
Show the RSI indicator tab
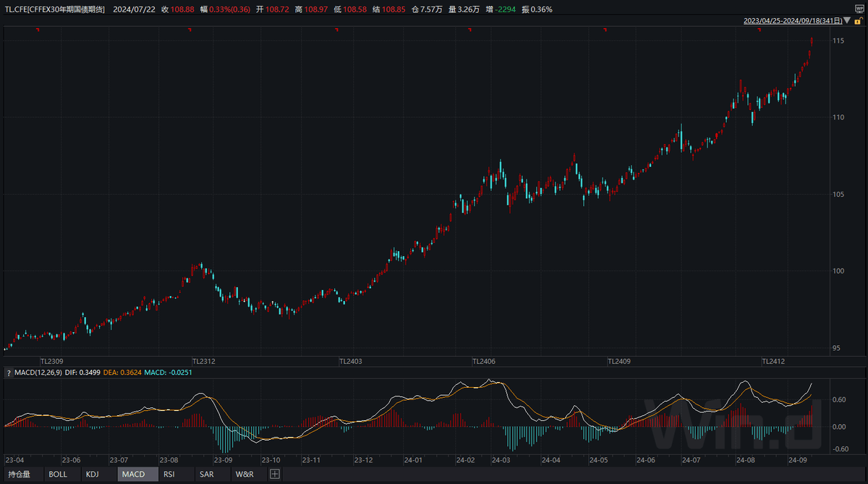[x=169, y=475]
